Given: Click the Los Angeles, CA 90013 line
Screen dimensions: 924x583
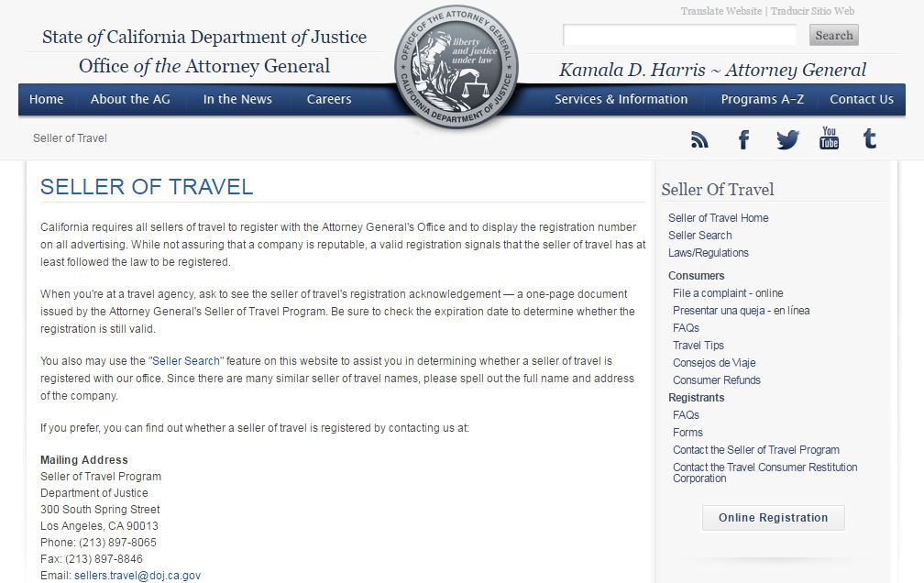Looking at the screenshot, I should pyautogui.click(x=99, y=526).
